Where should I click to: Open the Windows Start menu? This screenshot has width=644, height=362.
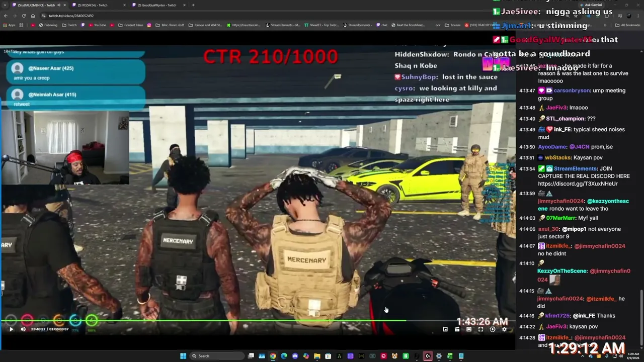tap(183, 356)
